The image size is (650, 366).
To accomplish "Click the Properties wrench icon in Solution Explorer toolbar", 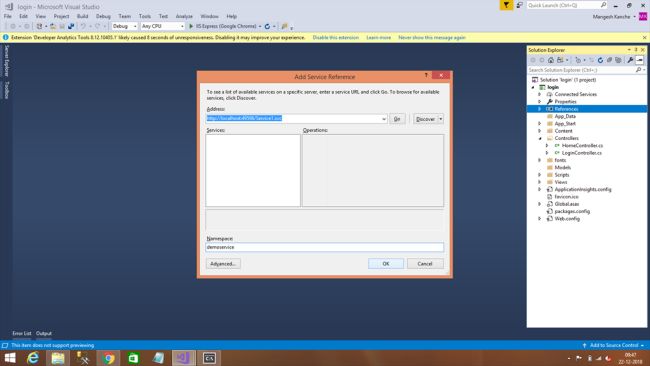I will [x=630, y=60].
